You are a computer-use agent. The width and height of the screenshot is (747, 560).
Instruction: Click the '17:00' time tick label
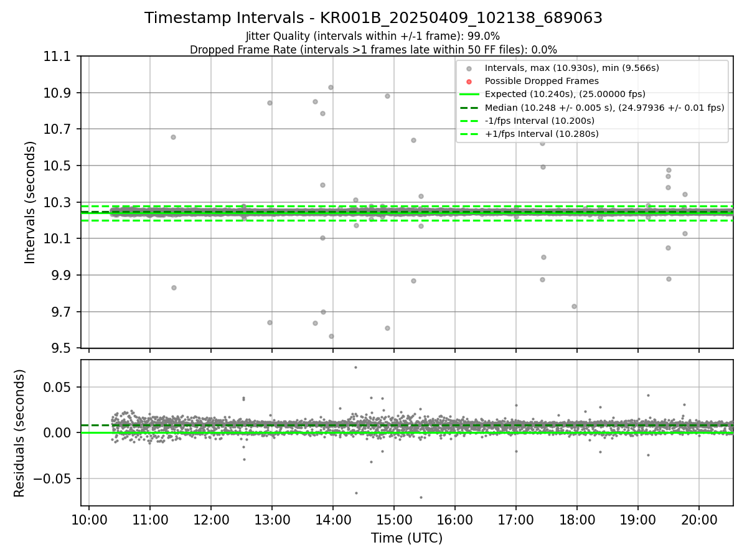[516, 520]
